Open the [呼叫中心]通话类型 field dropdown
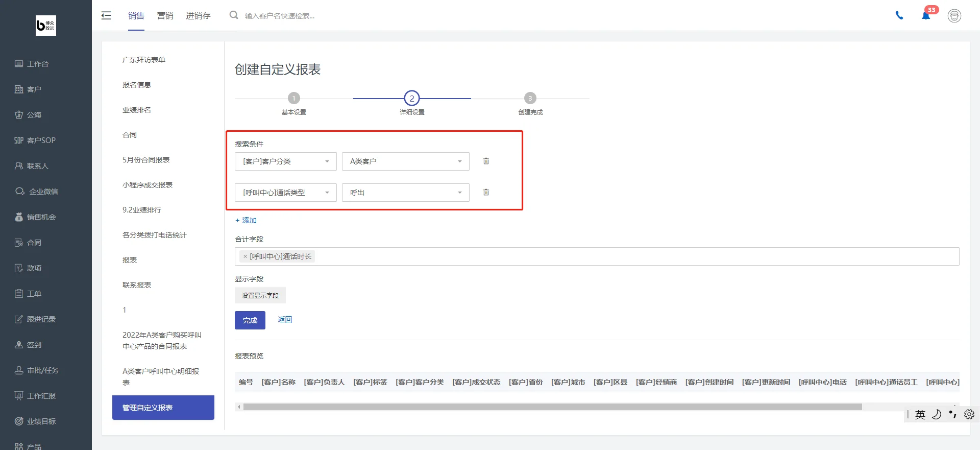The height and width of the screenshot is (450, 980). (x=286, y=193)
